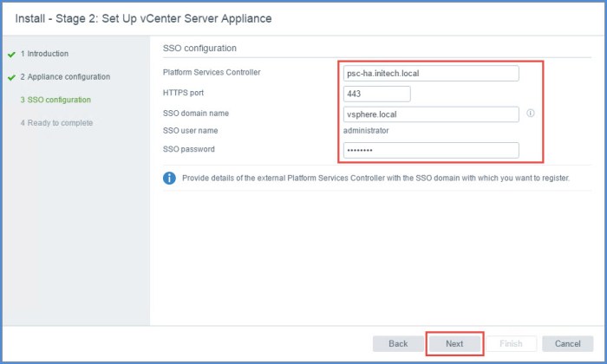Viewport: 607px width, 364px height.
Task: Focus the Platform Services Controller field
Action: click(429, 74)
